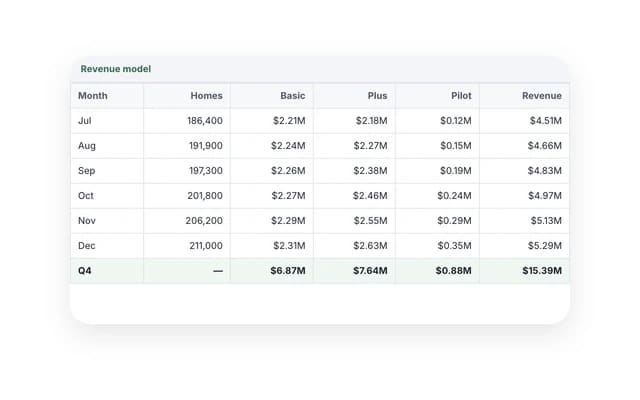Select Basic value $2.31M
The height and width of the screenshot is (400, 640).
289,246
